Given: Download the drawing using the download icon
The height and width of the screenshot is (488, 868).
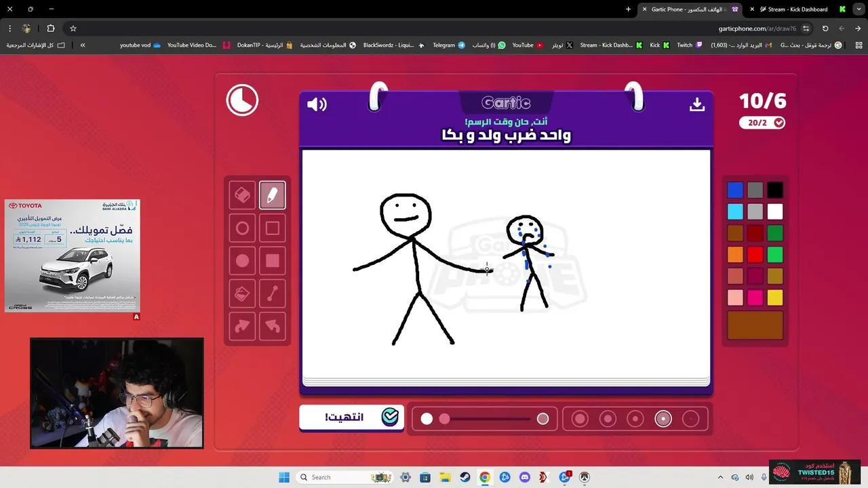Looking at the screenshot, I should pyautogui.click(x=697, y=104).
